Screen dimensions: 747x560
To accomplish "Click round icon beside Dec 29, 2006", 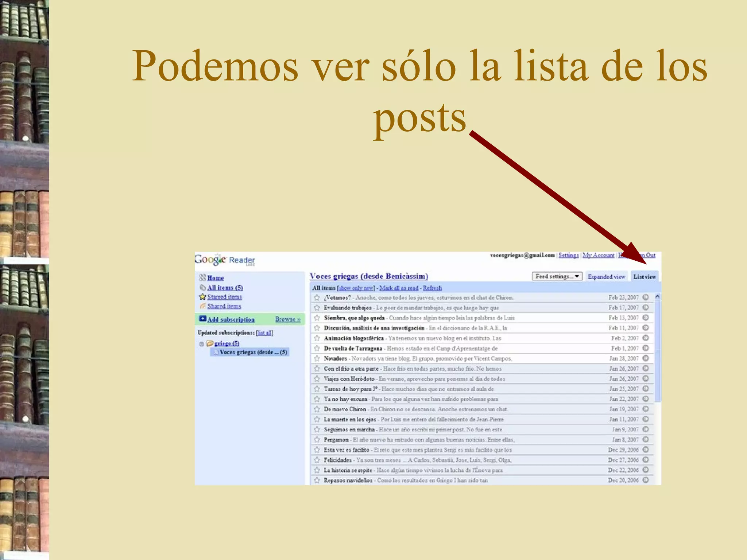I will coord(646,450).
